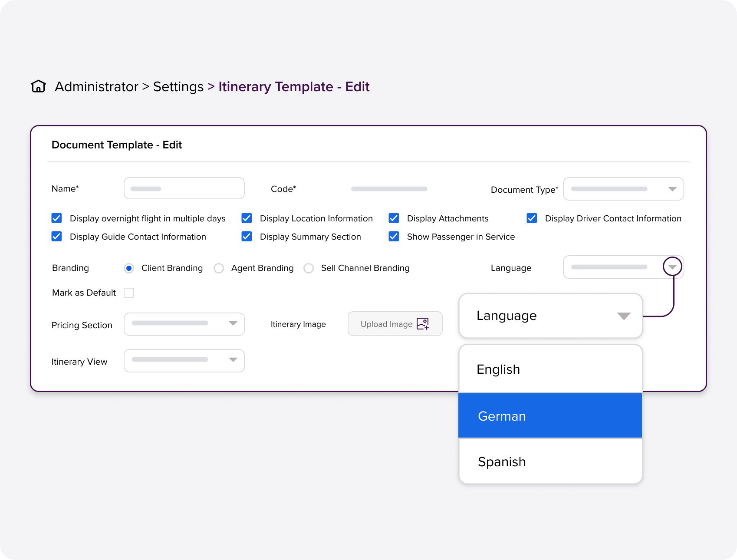The image size is (737, 560).
Task: Enable the Mark as Default checkbox
Action: coord(129,293)
